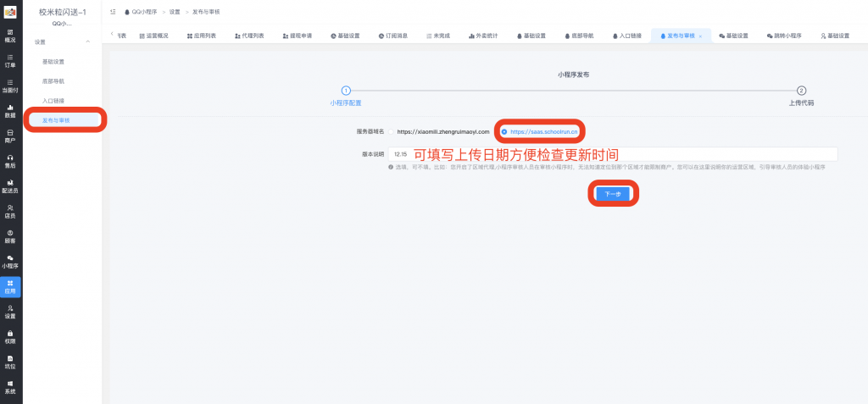Open 概况 in the dark sidebar
Screen dimensions: 868x404
click(10, 36)
